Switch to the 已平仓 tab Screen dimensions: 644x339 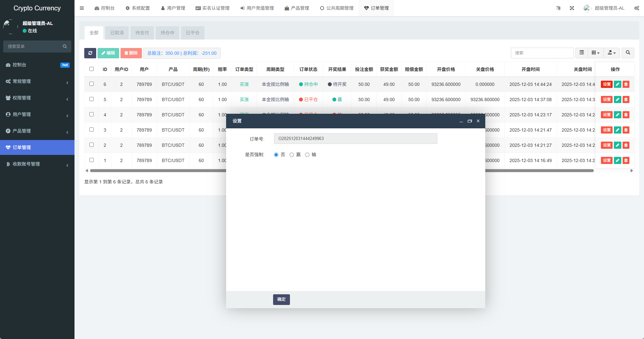tap(192, 33)
